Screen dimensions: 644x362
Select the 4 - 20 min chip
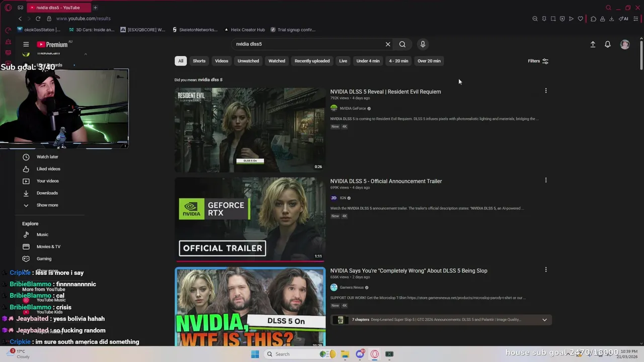pos(398,61)
